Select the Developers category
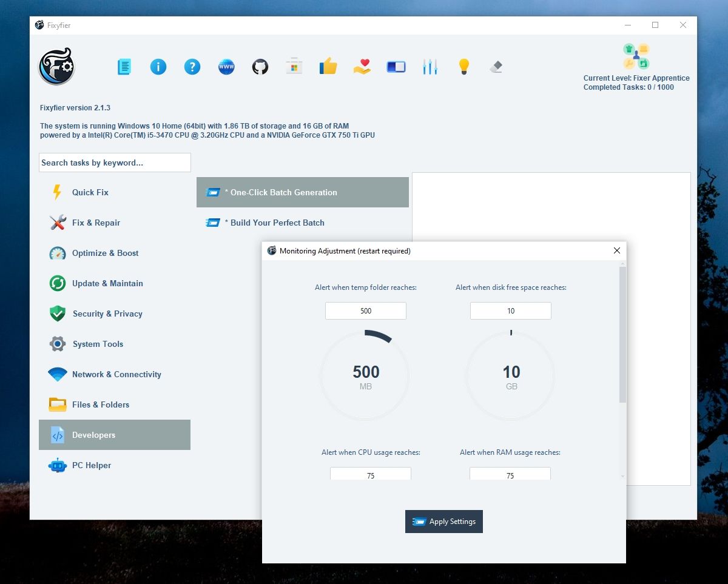This screenshot has height=584, width=728. pos(115,435)
